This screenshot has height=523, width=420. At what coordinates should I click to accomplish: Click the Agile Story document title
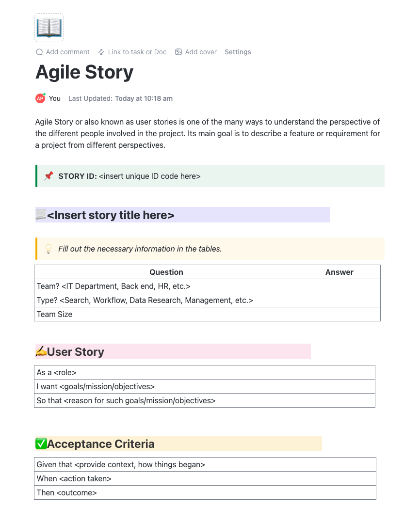[x=84, y=72]
